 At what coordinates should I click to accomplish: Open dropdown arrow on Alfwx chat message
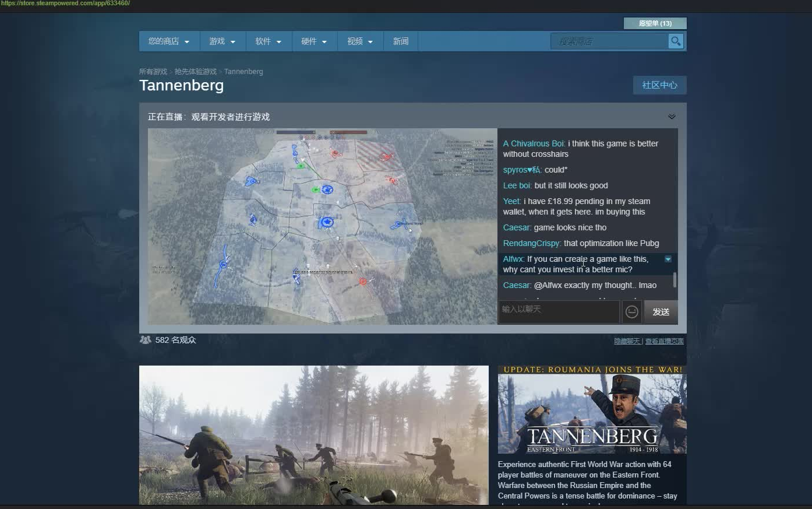668,259
